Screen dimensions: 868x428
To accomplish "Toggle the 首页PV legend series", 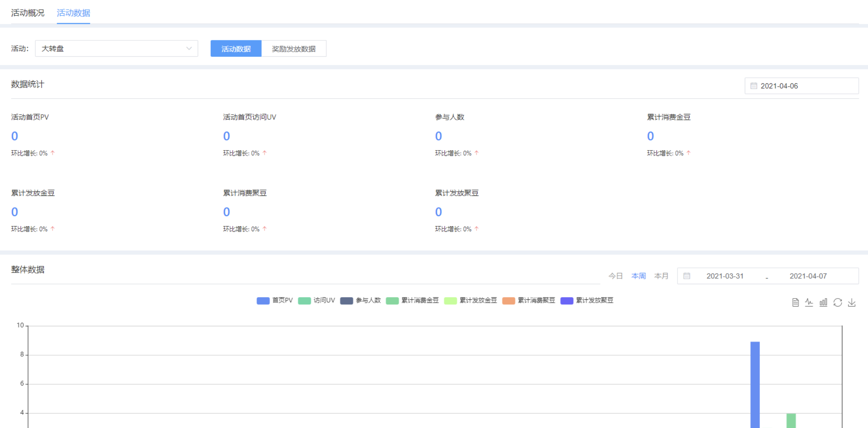I will tap(275, 301).
